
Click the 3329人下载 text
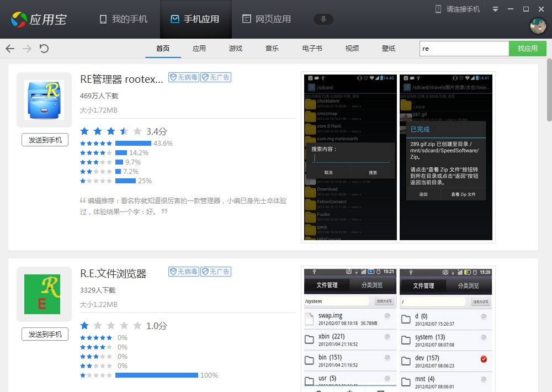tap(98, 290)
